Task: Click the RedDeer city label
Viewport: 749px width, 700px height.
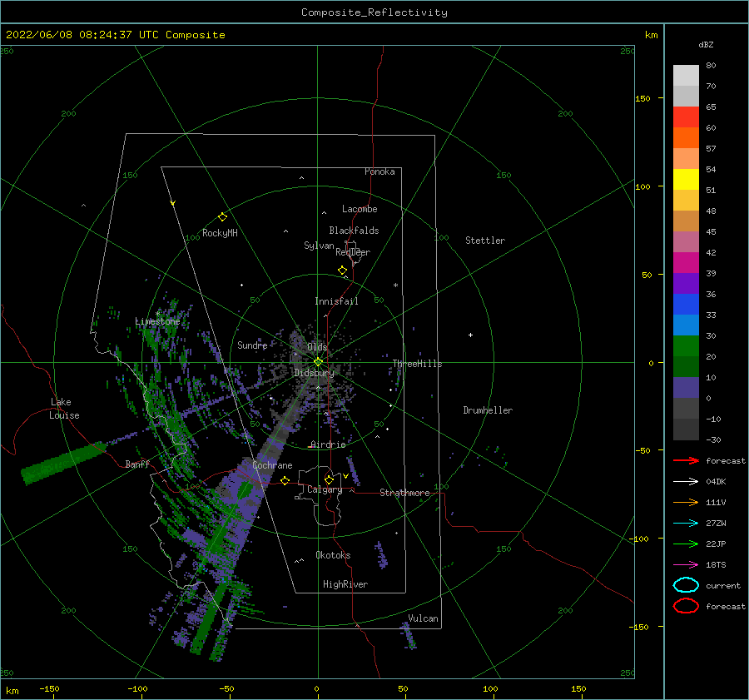Action: pyautogui.click(x=353, y=252)
